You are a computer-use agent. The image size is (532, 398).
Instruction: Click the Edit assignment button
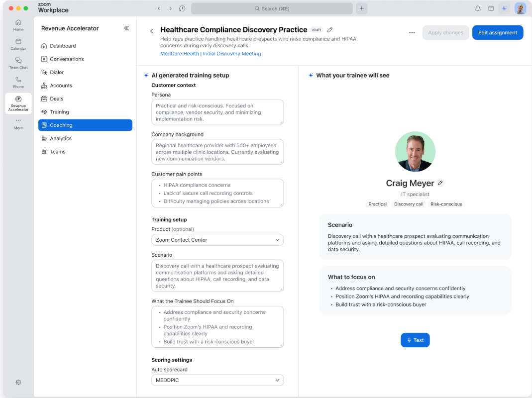(x=497, y=32)
